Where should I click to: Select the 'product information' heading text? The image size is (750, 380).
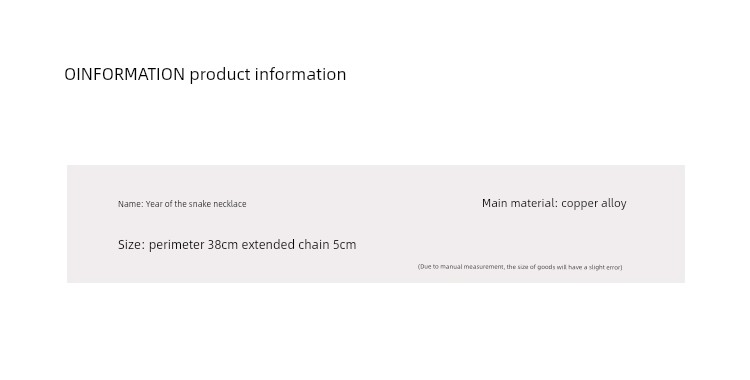click(268, 75)
